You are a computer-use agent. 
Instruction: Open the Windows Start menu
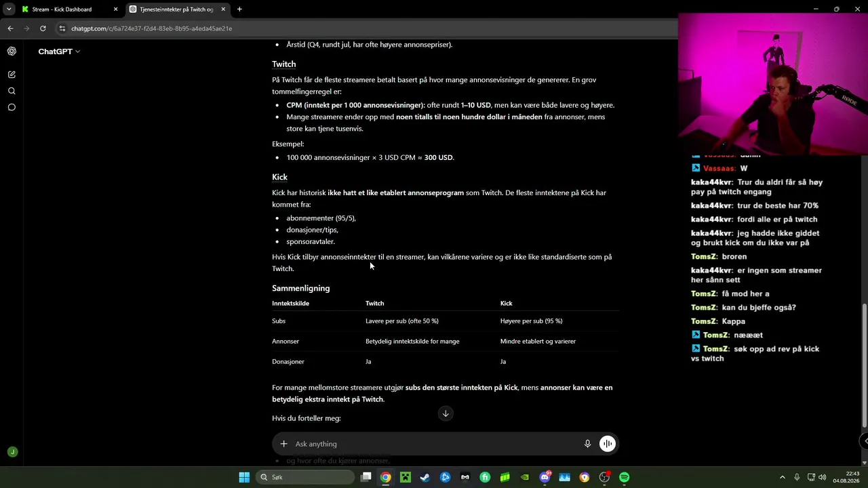(x=244, y=477)
